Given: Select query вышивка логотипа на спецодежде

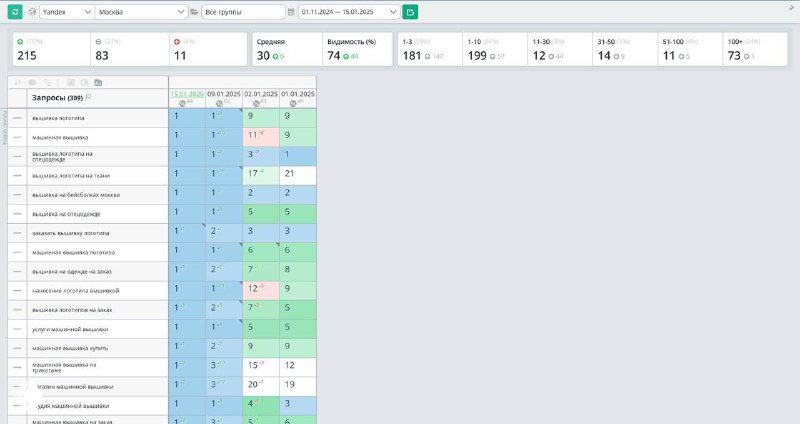Looking at the screenshot, I should [62, 156].
